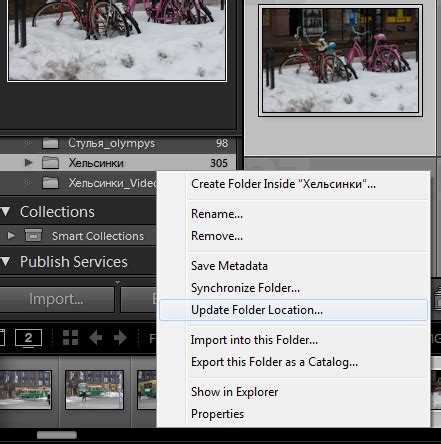
Task: Open Properties from the context menu
Action: coord(293,414)
